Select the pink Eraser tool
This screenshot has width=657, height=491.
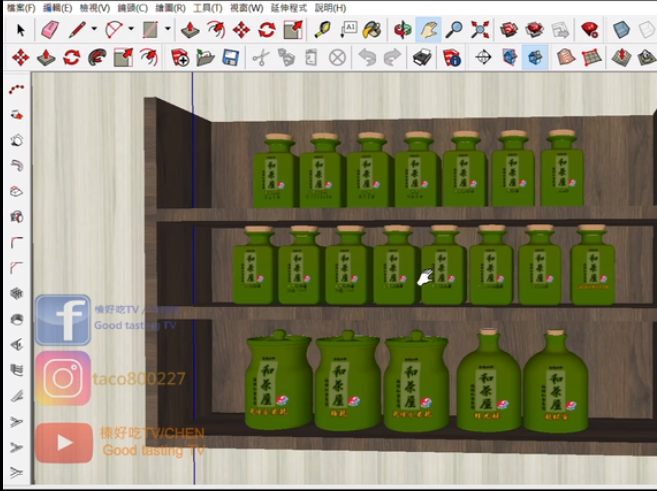click(51, 30)
